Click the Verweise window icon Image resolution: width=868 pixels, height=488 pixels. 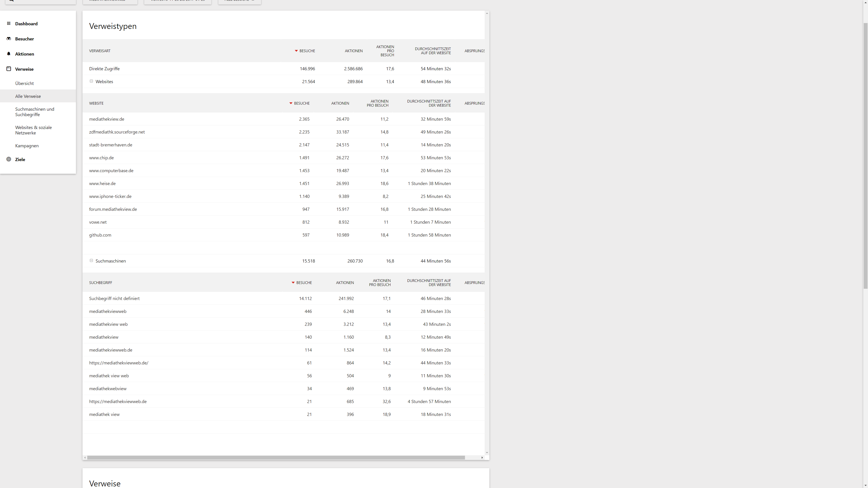tap(9, 69)
